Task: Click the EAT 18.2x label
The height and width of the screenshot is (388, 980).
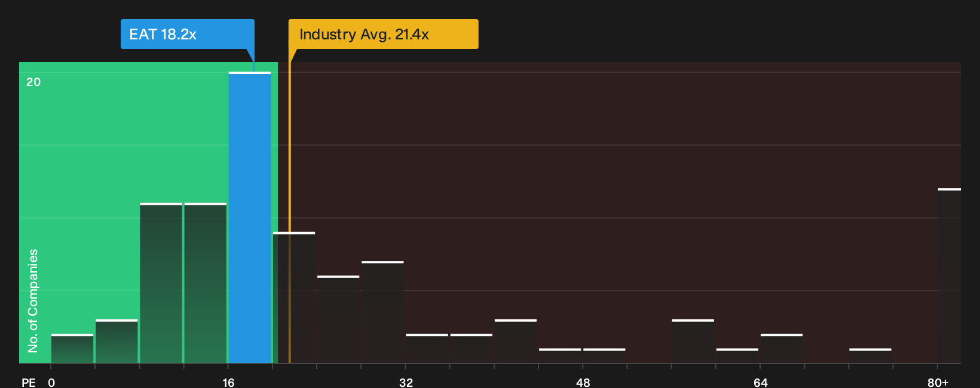Action: pos(188,34)
